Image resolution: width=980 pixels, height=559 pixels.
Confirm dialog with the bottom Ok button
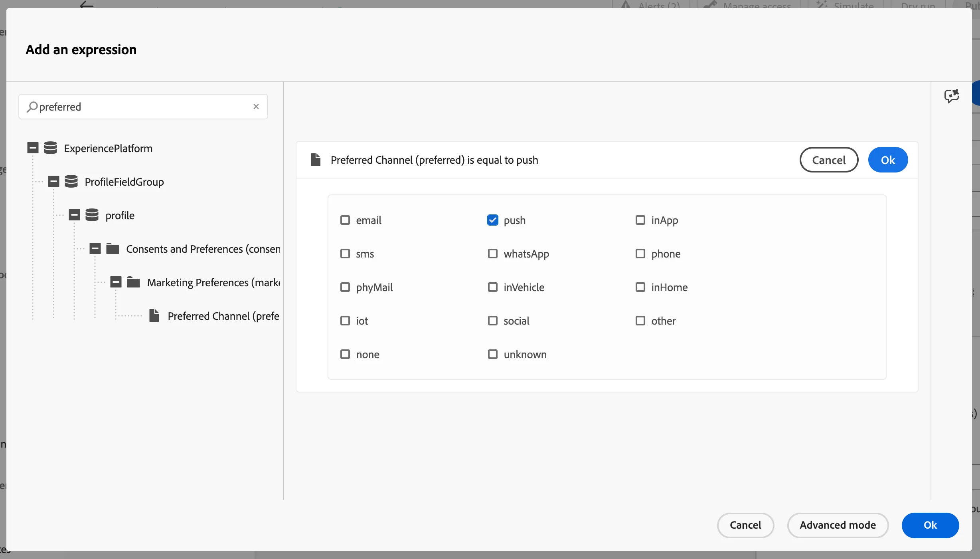(x=930, y=525)
